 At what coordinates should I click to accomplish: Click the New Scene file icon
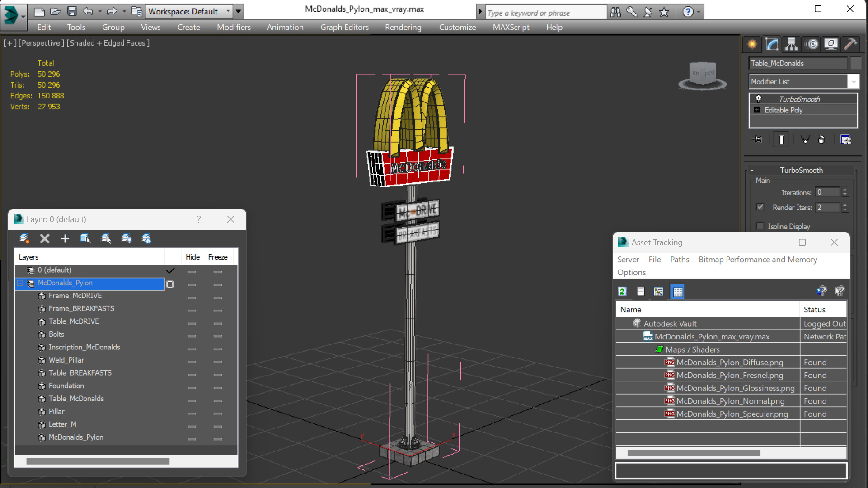(x=39, y=11)
